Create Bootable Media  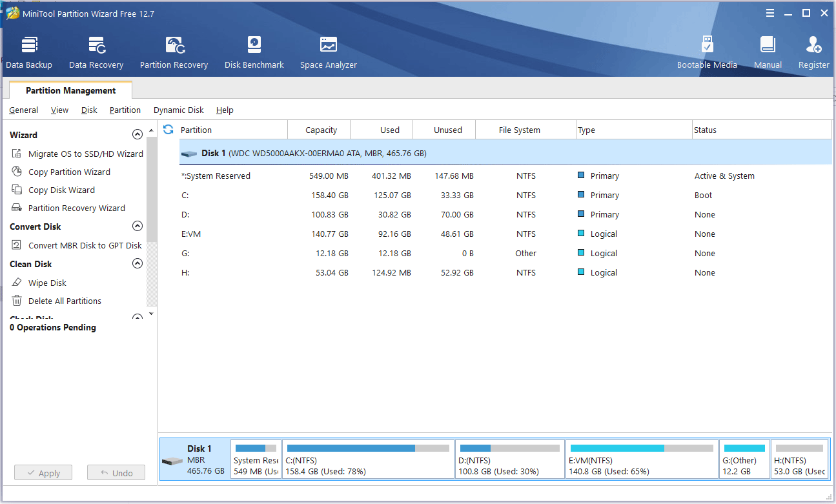coord(707,53)
